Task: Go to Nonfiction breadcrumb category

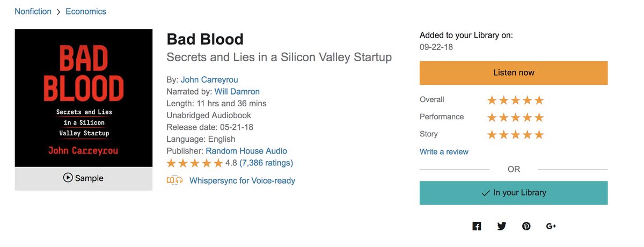Action: click(33, 11)
